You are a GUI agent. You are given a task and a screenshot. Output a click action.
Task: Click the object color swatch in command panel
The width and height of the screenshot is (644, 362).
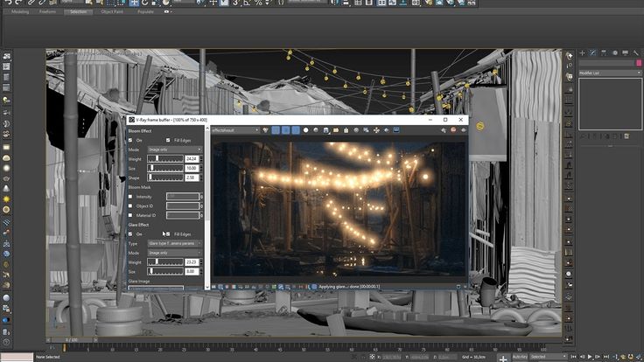639,63
